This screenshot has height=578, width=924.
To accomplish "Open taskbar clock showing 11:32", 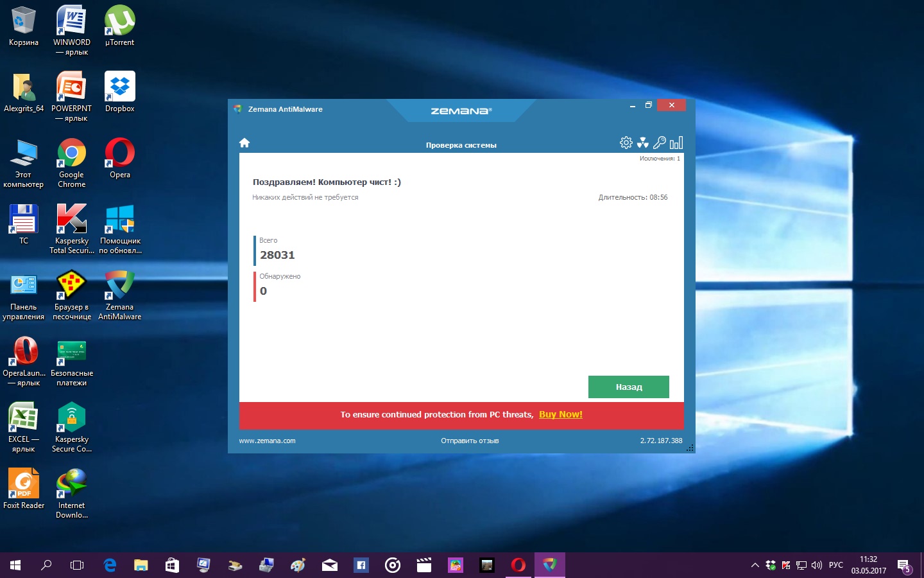I will pos(869,565).
